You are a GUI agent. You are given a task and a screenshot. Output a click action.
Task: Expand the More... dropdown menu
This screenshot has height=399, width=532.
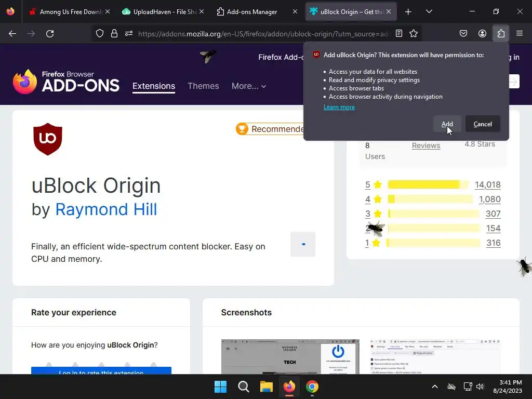tap(249, 86)
